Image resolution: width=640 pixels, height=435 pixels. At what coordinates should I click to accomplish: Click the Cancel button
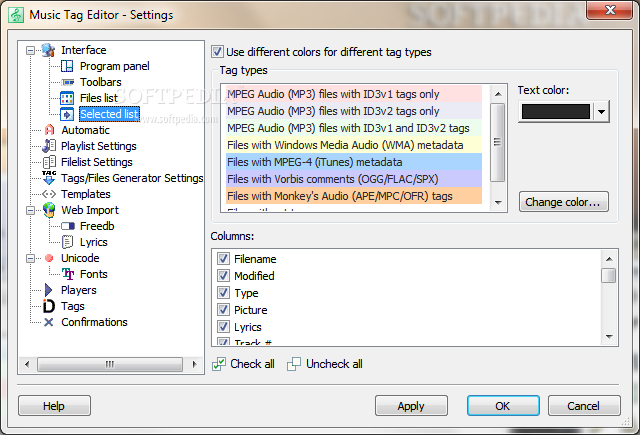[584, 406]
